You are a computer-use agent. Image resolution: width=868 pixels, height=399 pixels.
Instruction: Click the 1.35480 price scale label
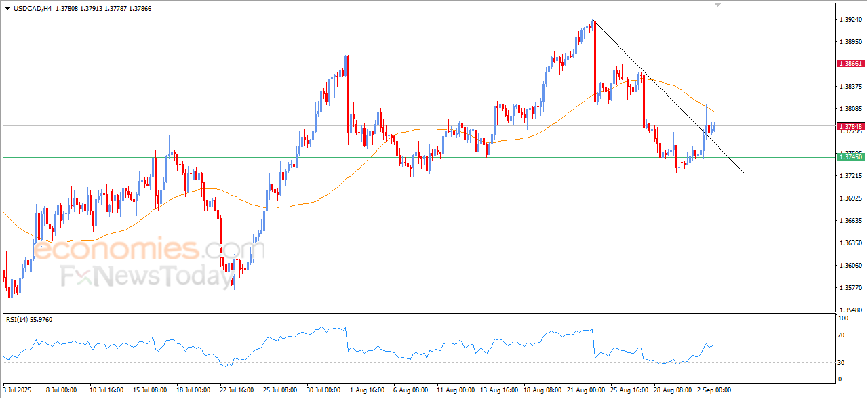pos(850,310)
